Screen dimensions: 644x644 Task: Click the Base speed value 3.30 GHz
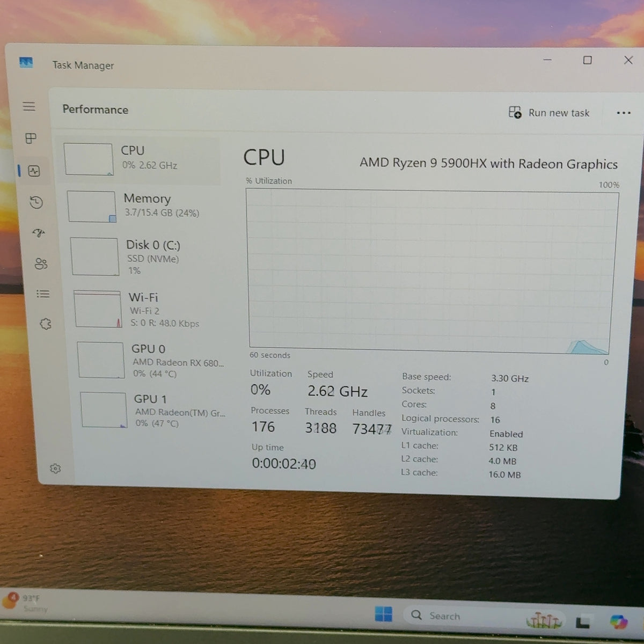point(510,378)
